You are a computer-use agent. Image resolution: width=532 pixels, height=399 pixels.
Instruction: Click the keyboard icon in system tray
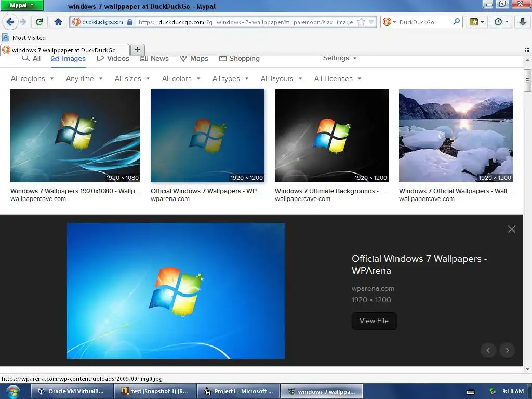471,392
